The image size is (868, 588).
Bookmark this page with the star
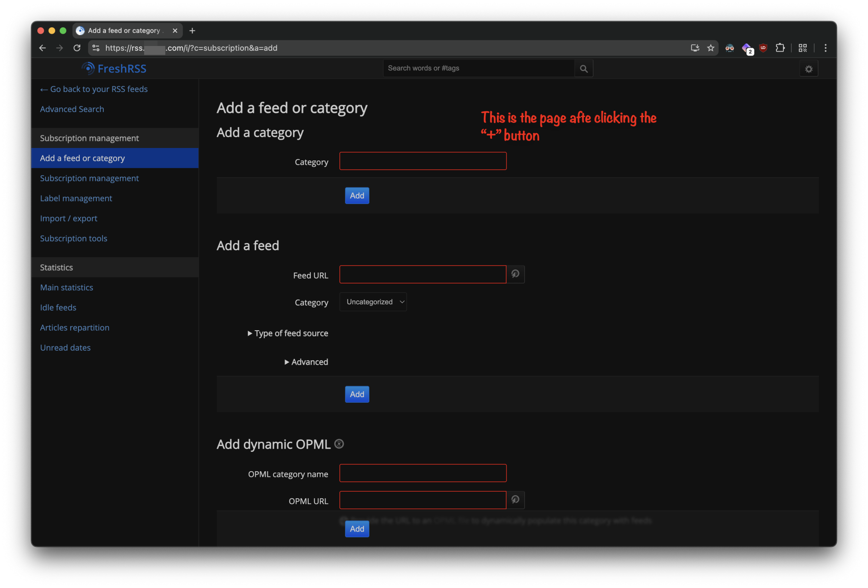pos(710,48)
